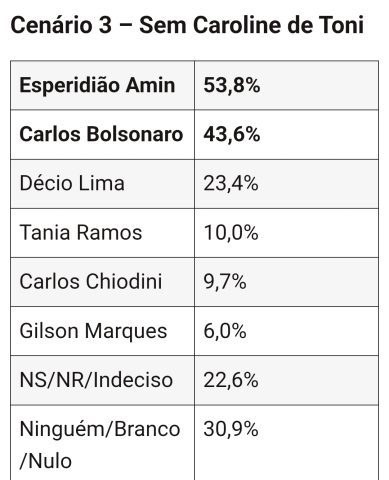Screen dimensions: 389x480
Task: Select the Ninguém/Branco/Nulo label cell
Action: (x=103, y=443)
